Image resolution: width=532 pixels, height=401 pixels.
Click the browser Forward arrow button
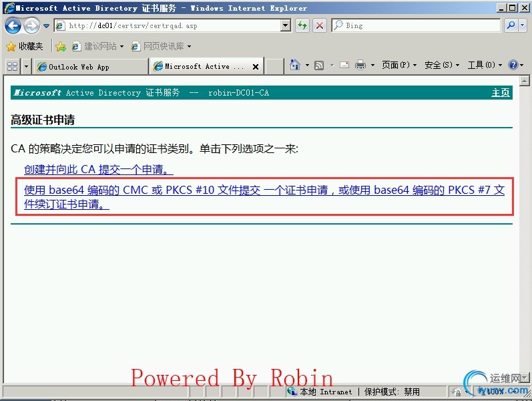tap(32, 25)
